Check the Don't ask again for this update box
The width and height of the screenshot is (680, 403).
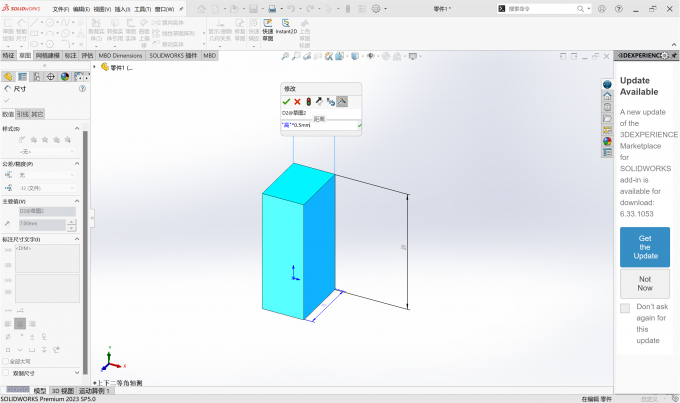point(625,308)
